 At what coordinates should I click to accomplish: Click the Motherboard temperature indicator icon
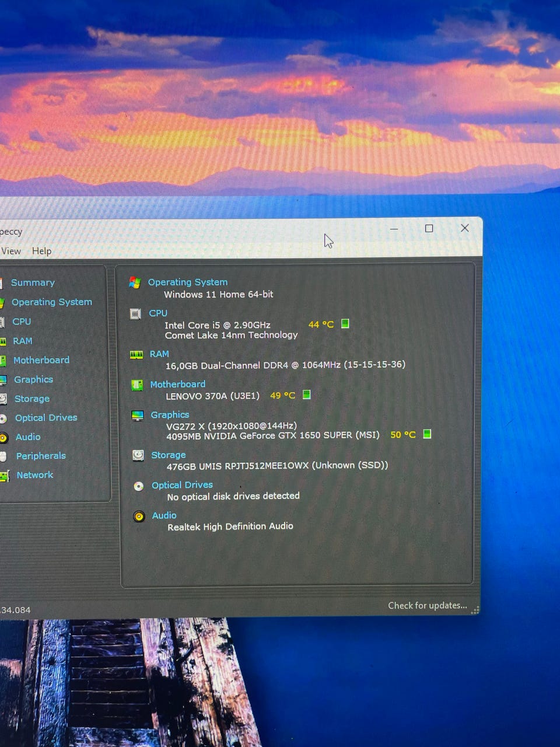pyautogui.click(x=306, y=395)
